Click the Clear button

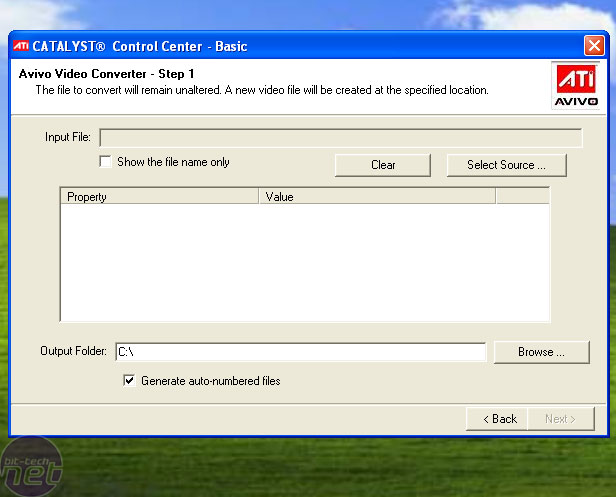pos(383,165)
